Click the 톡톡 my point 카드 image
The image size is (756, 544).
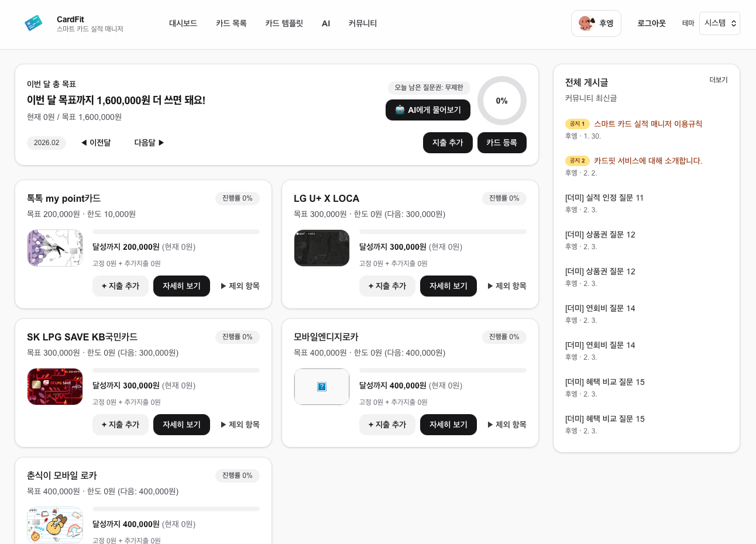coord(55,248)
